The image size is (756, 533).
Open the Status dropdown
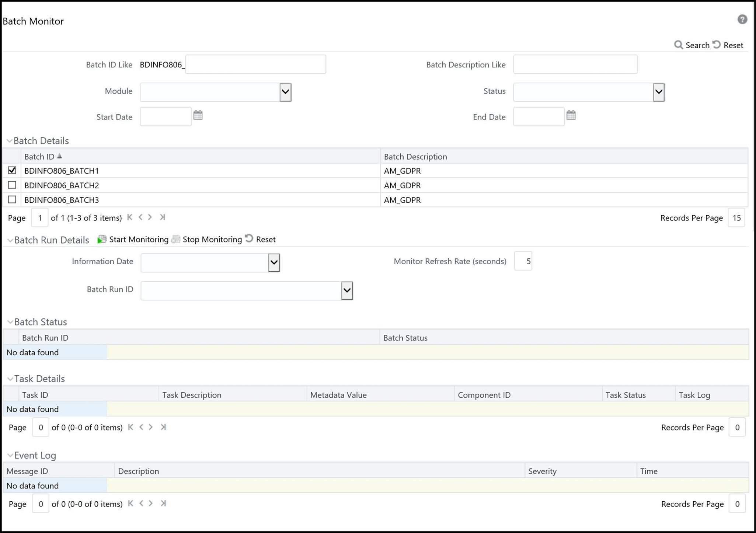tap(658, 92)
